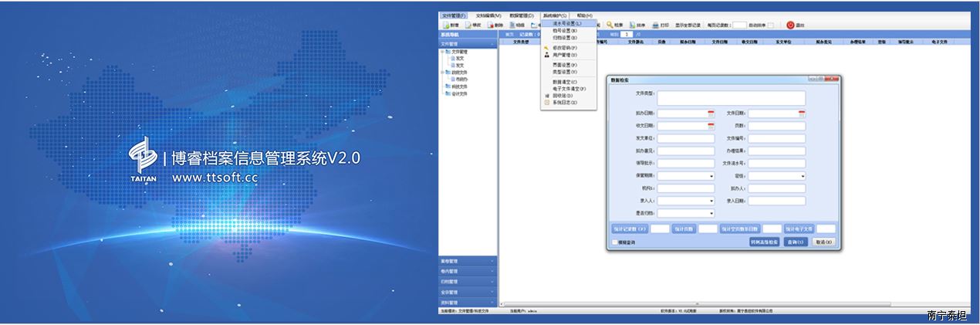Click the 修改 (modify) toolbar icon
Viewport: 980px width, 325px height.
click(468, 25)
